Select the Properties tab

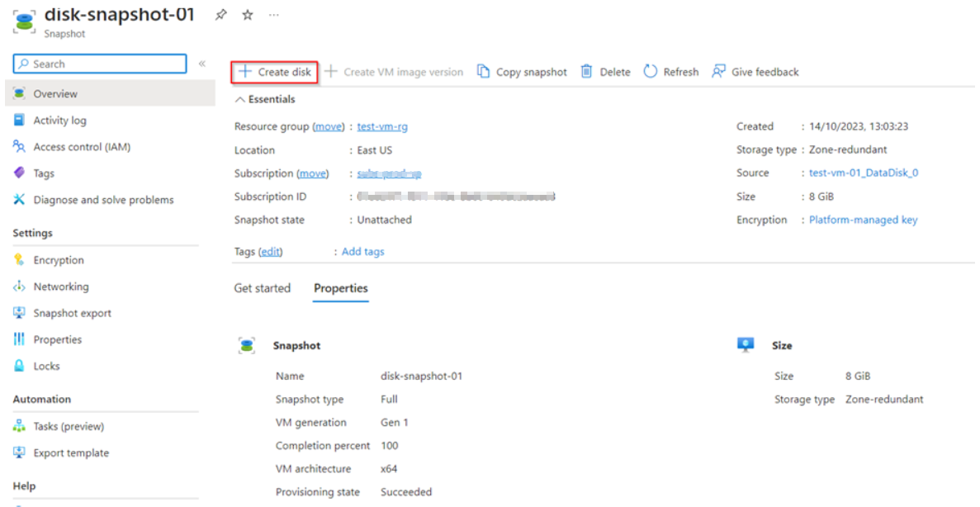click(x=341, y=288)
